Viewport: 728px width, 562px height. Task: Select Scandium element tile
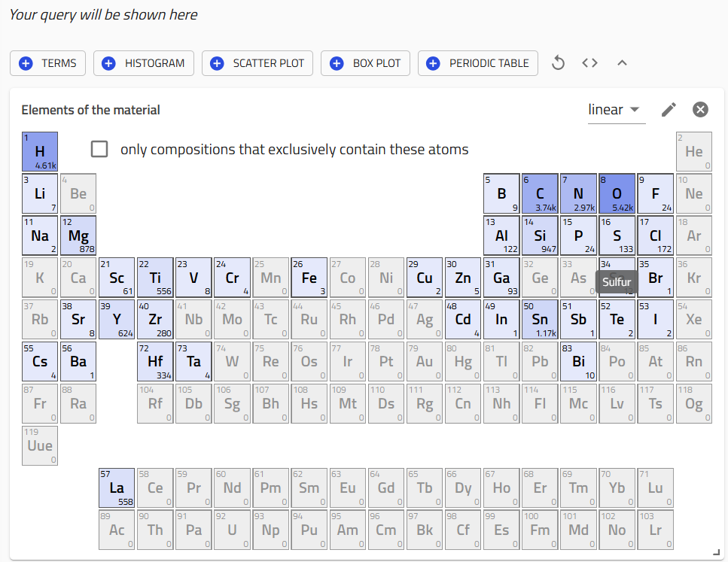click(x=117, y=278)
